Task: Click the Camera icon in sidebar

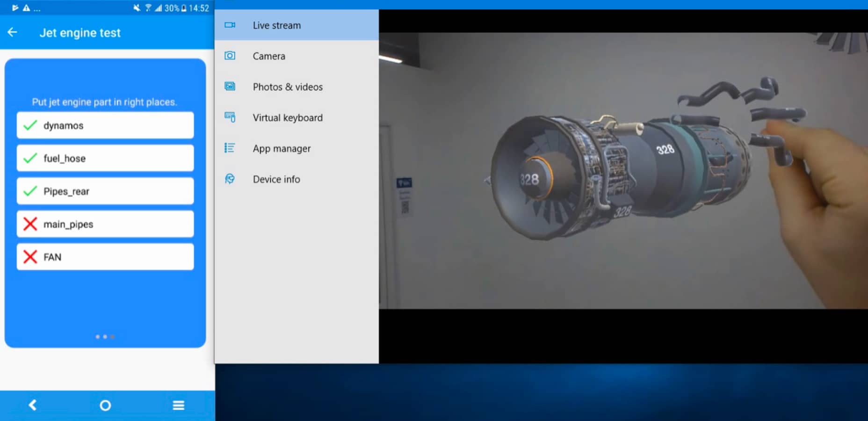Action: (x=230, y=56)
